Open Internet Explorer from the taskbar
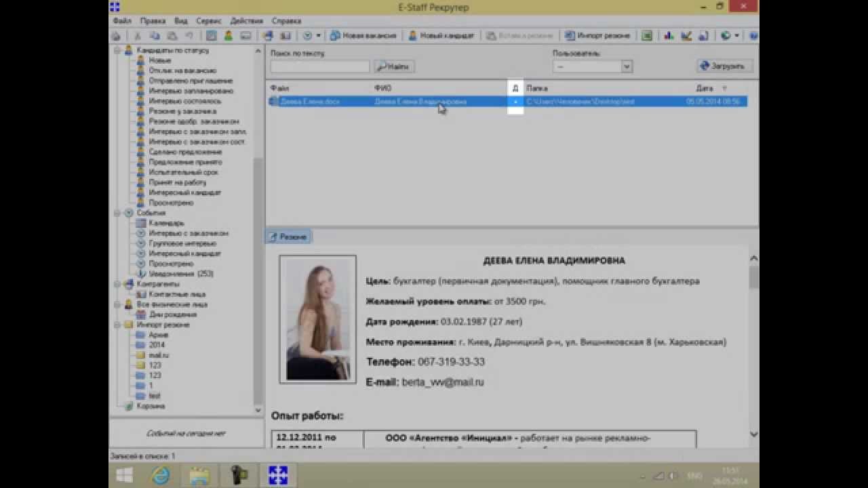The image size is (868, 488). tap(161, 475)
